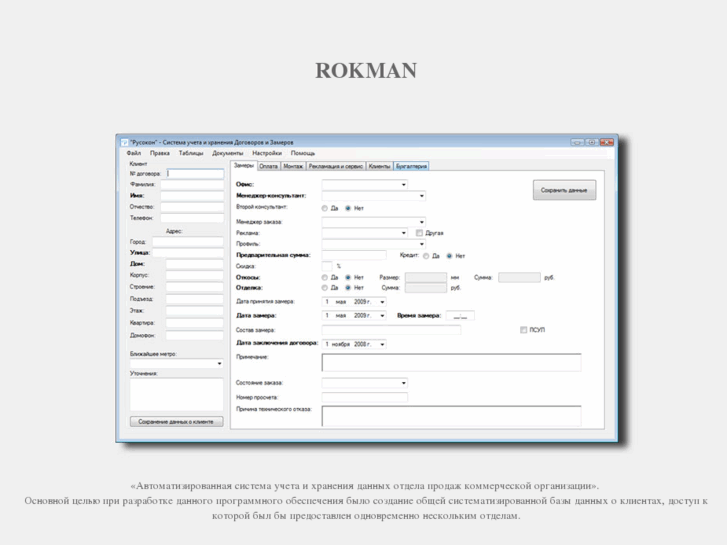
Task: Click the Примечание text area
Action: coord(452,362)
